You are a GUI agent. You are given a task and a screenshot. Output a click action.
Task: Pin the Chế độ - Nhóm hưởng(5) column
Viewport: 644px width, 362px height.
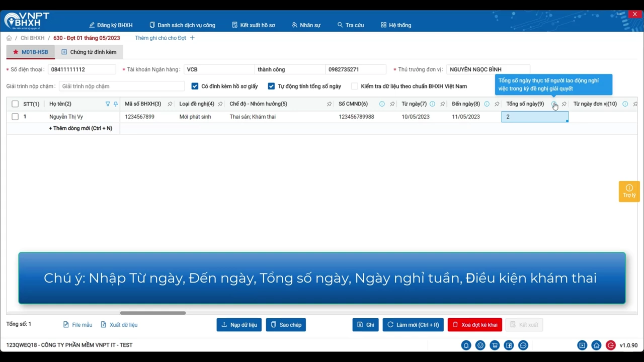point(329,104)
